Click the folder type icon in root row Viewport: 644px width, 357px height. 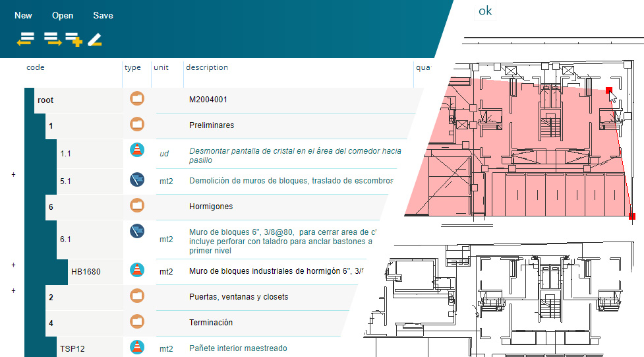[136, 99]
